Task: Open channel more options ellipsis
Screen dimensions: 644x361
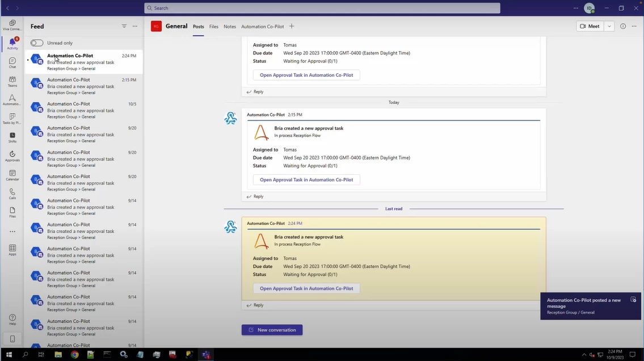Action: (634, 26)
